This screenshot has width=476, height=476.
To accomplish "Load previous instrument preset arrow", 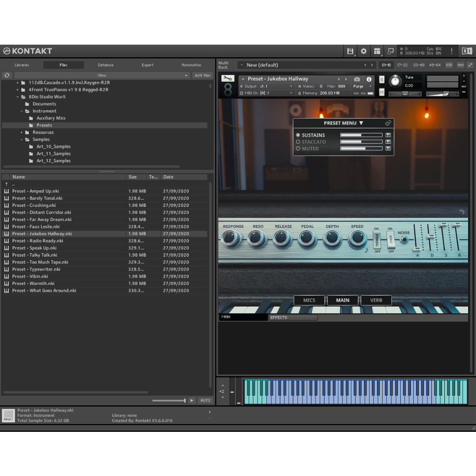I will (338, 79).
